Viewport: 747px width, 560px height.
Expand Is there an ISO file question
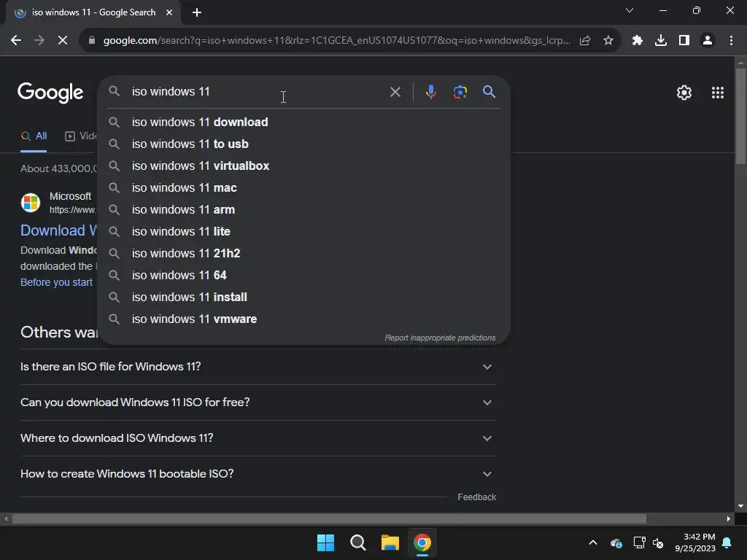point(258,367)
